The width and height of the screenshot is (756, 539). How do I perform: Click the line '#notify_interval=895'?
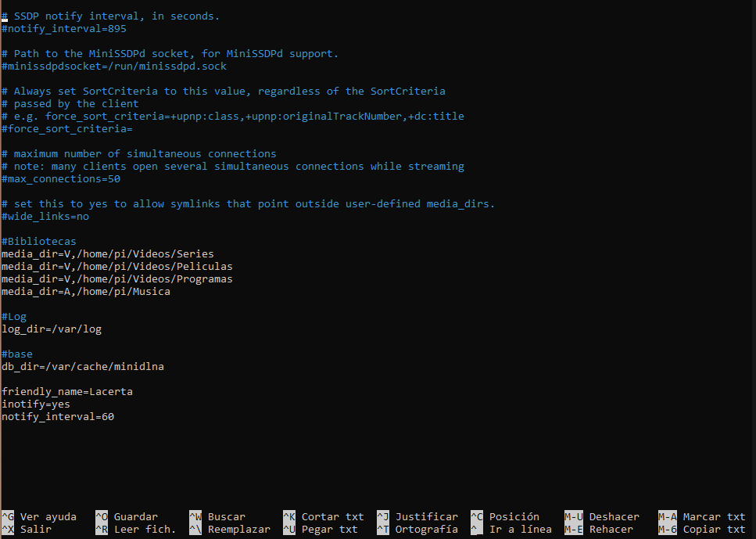click(64, 29)
